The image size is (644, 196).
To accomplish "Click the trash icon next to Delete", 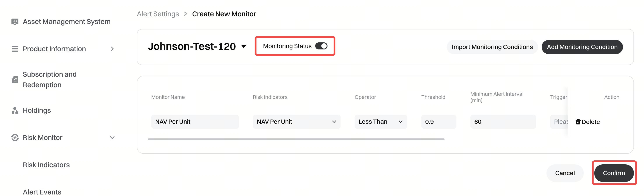I will (578, 122).
